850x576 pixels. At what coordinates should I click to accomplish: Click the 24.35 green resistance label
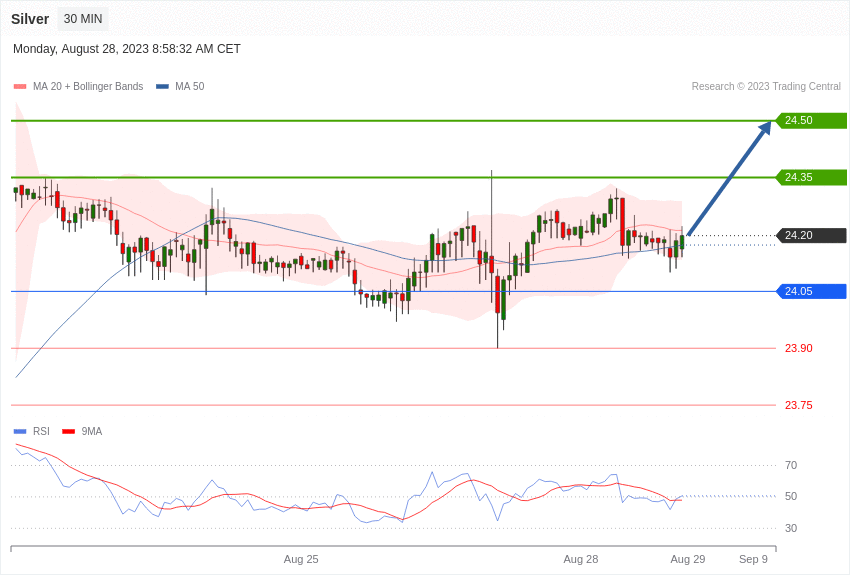tap(812, 177)
